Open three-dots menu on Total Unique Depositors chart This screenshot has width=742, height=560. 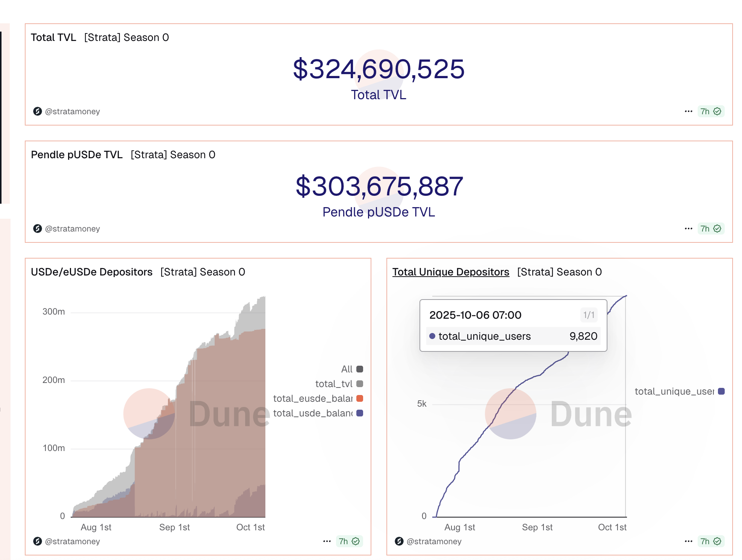pos(688,541)
